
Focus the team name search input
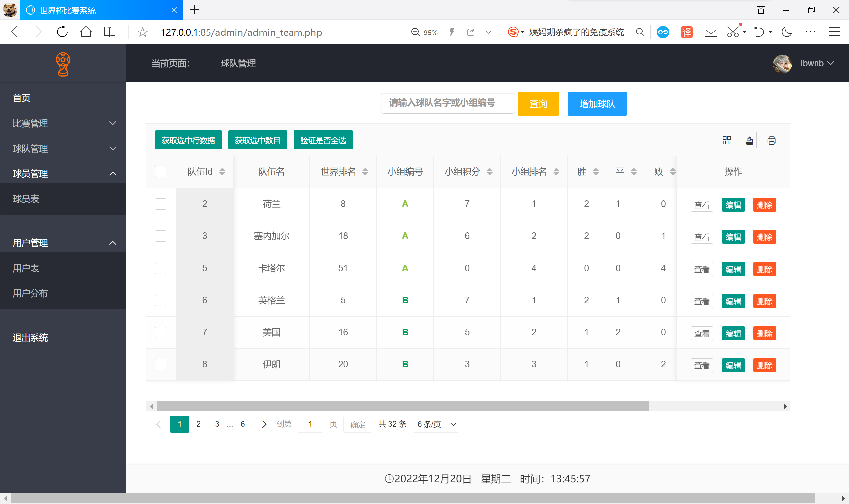point(448,103)
